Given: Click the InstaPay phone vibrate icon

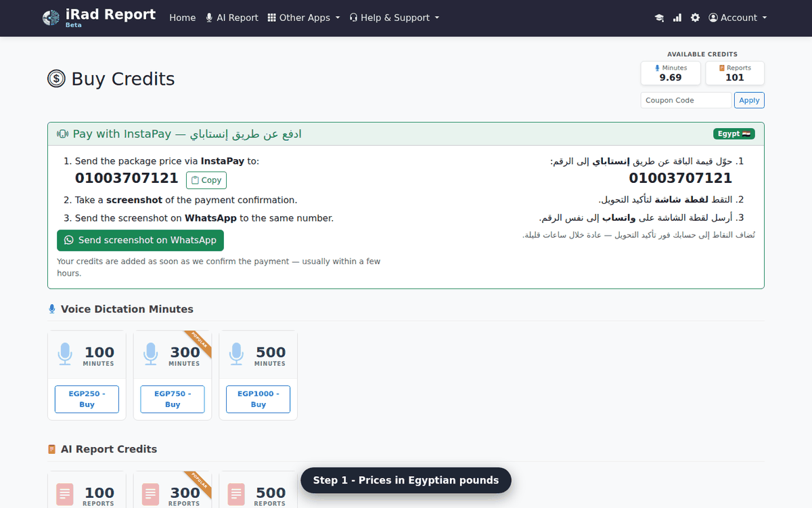Looking at the screenshot, I should [x=63, y=134].
